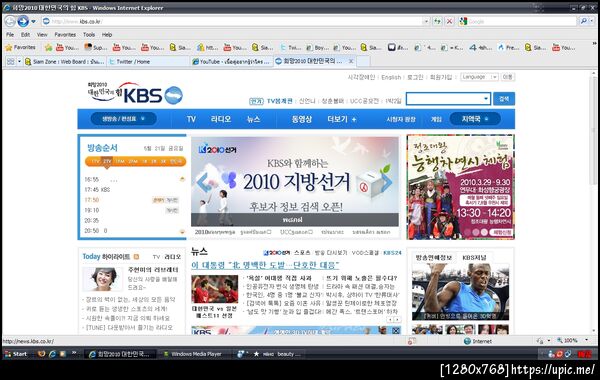Open the Boy... bookmark in favorites bar

click(x=317, y=47)
